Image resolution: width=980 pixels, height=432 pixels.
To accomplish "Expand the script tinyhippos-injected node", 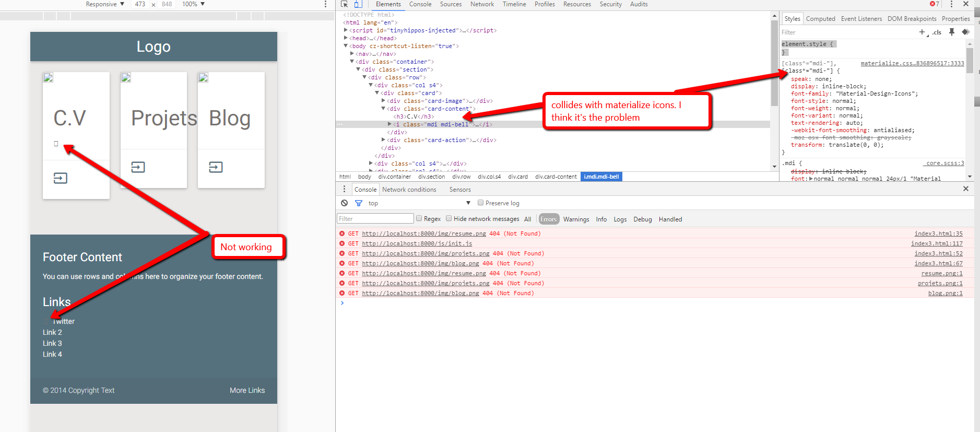I will pyautogui.click(x=346, y=30).
